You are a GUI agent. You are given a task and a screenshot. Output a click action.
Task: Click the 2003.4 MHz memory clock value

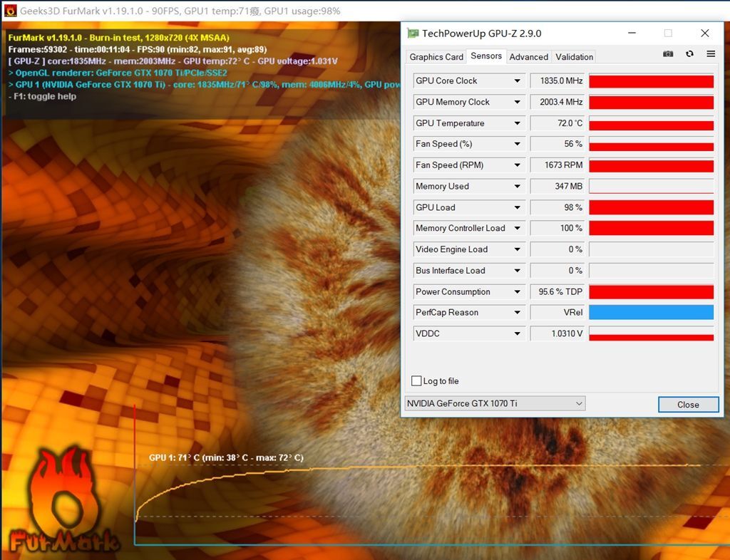click(x=557, y=102)
